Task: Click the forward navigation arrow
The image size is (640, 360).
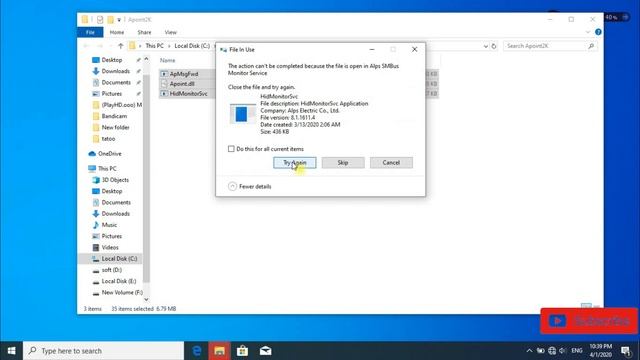Action: 100,46
